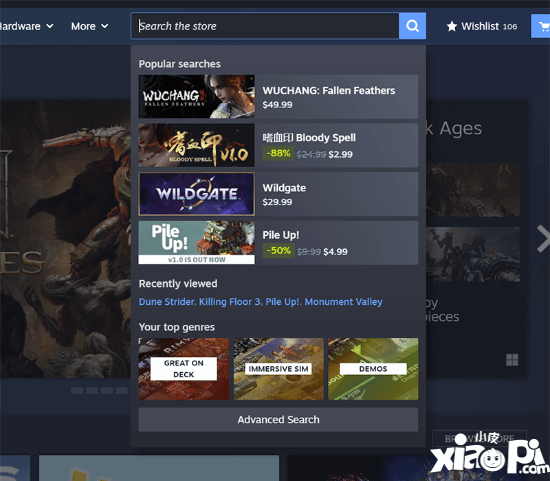Open recently viewed Killing Floor 3 link

[x=230, y=302]
